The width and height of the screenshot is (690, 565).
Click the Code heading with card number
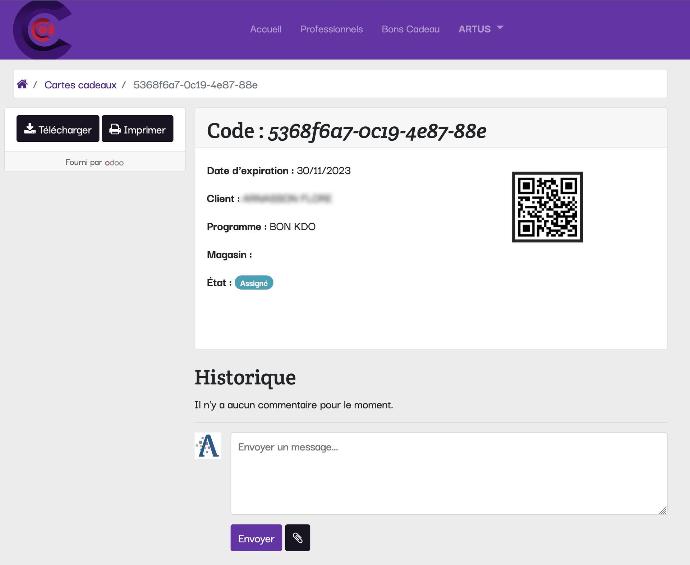pos(346,131)
